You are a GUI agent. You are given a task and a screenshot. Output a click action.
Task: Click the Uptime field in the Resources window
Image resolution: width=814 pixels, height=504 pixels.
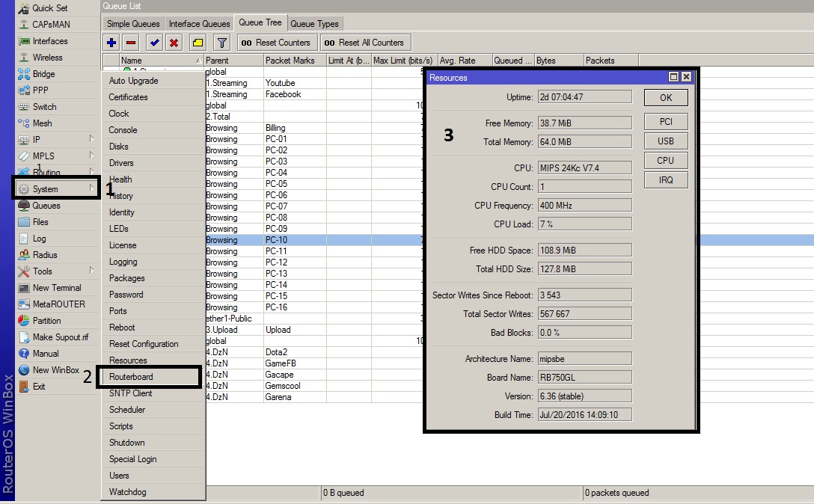click(x=584, y=96)
